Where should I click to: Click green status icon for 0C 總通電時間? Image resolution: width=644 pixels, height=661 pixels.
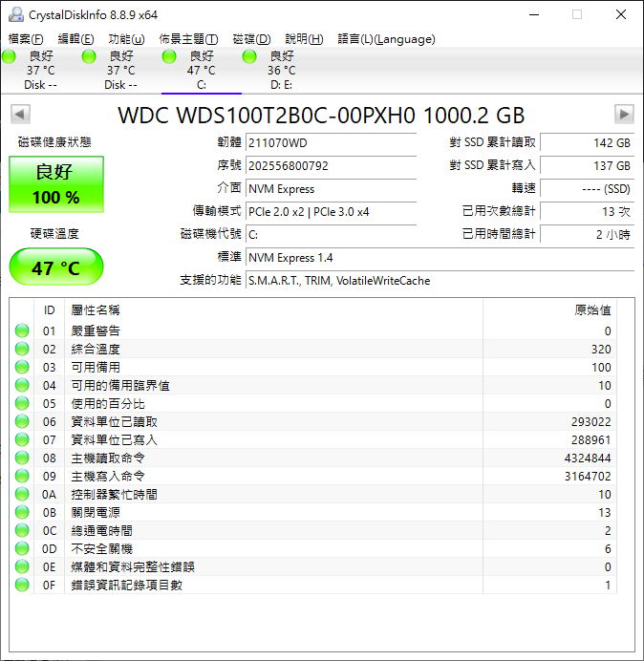tap(22, 530)
